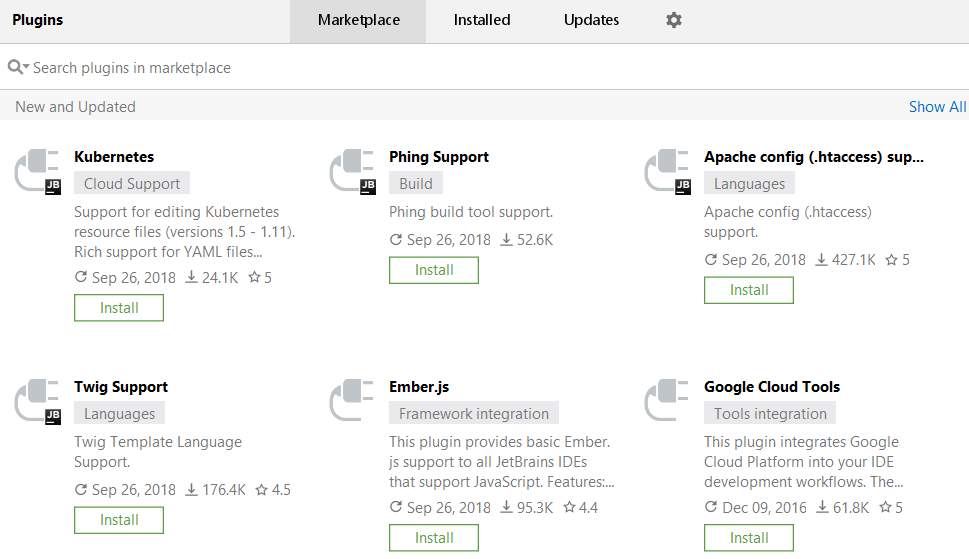The width and height of the screenshot is (969, 559).
Task: Click the Ember.js update date icon
Action: [x=396, y=507]
